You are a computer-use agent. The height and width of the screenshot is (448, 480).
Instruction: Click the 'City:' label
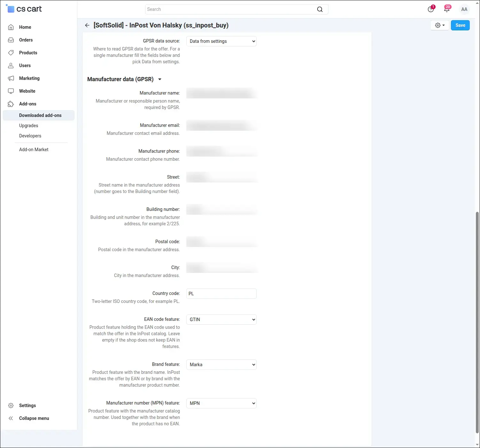coord(176,267)
